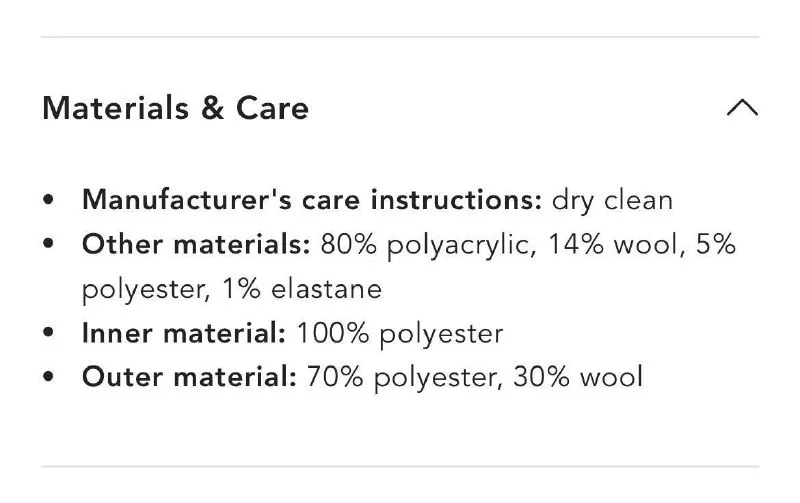Click the bullet before Inner material

(x=49, y=334)
